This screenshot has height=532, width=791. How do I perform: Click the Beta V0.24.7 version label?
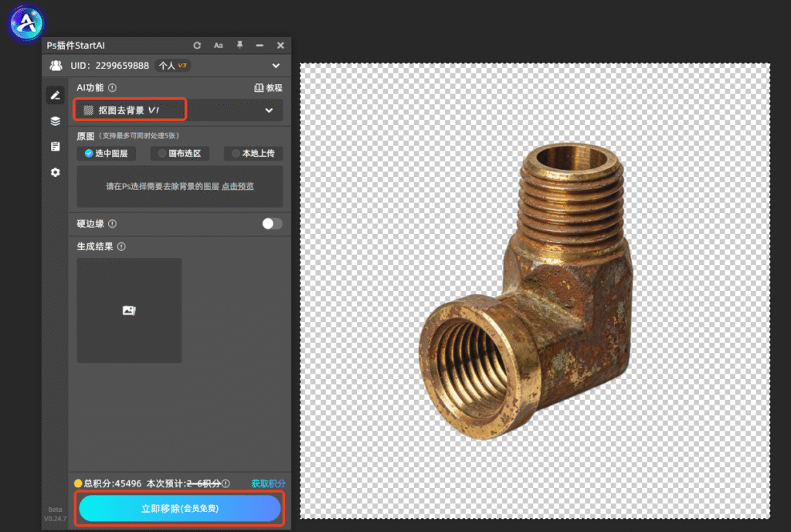pos(55,513)
